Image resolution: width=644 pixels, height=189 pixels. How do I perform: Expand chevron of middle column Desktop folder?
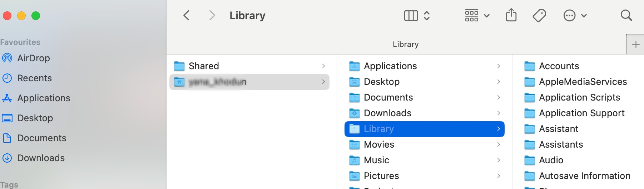(x=499, y=82)
